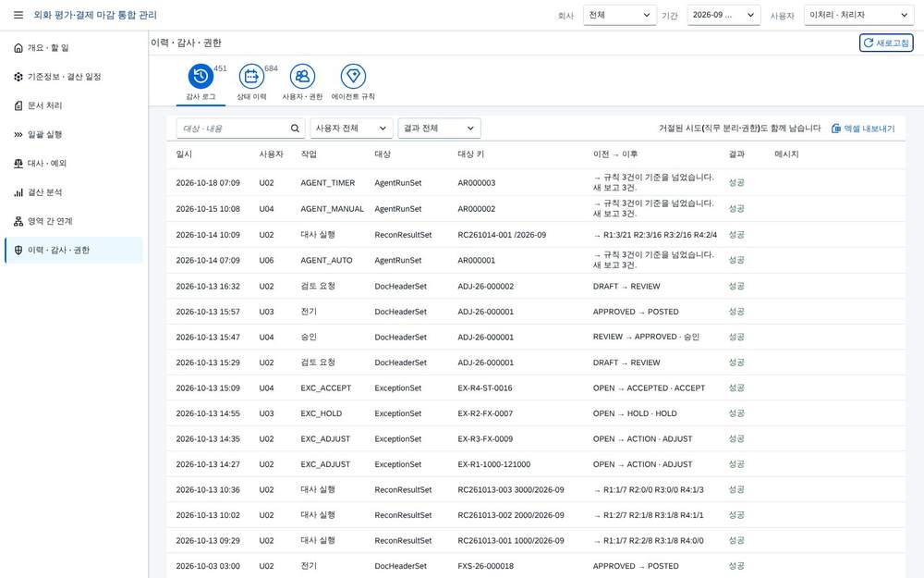924x578 pixels.
Task: Click the 외화 평가·결제 마감 통합 관리 title
Action: tap(95, 15)
